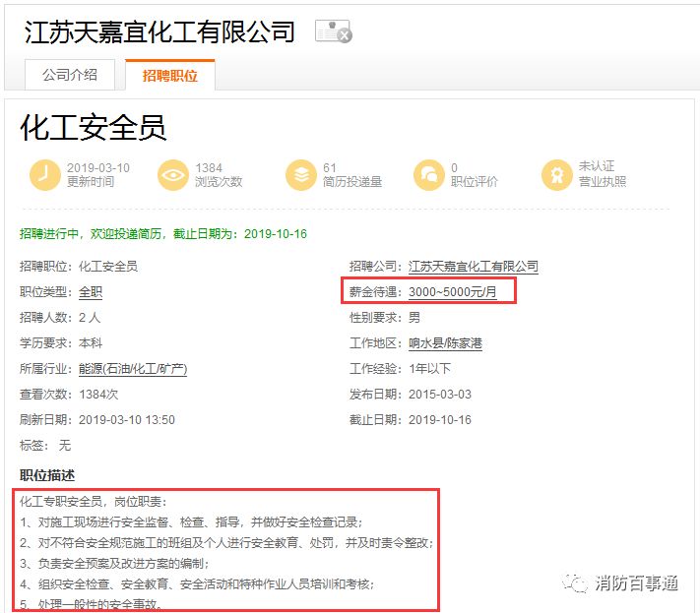This screenshot has height=613, width=700.
Task: Click the green recruiting status line
Action: (163, 234)
